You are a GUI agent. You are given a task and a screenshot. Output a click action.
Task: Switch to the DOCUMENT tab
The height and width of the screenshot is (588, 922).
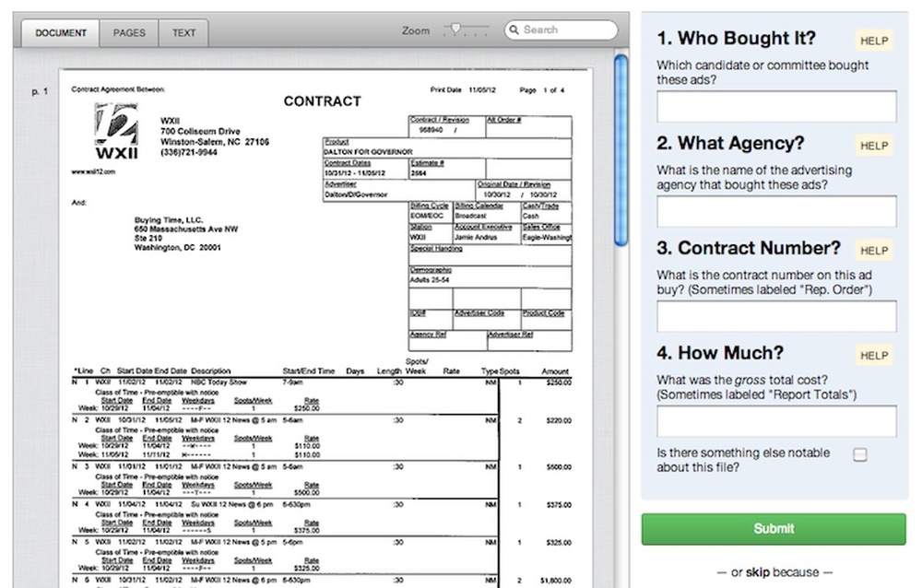[x=61, y=33]
